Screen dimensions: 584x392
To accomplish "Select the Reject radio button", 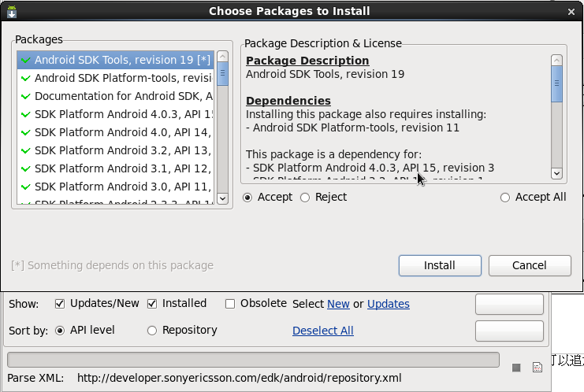I will tap(305, 198).
